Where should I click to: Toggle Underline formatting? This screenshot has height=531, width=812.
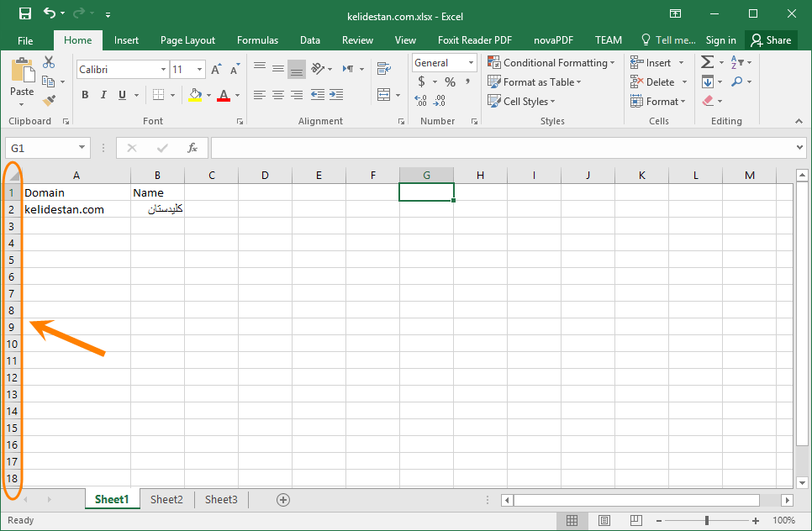[122, 95]
